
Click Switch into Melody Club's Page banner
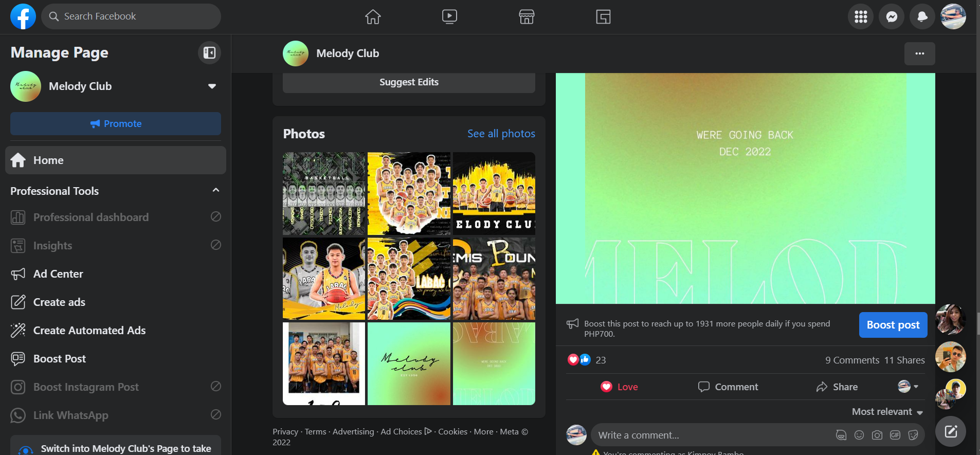116,445
